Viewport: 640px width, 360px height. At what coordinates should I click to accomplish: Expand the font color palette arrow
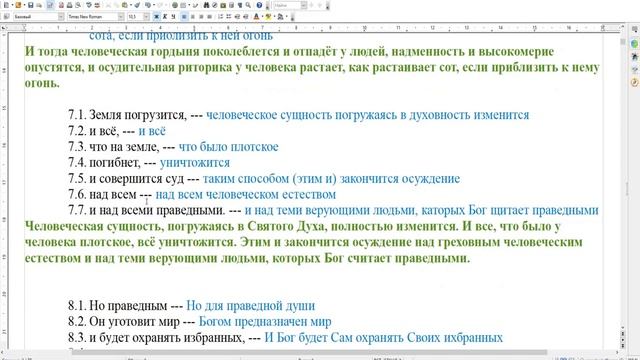pyautogui.click(x=262, y=16)
